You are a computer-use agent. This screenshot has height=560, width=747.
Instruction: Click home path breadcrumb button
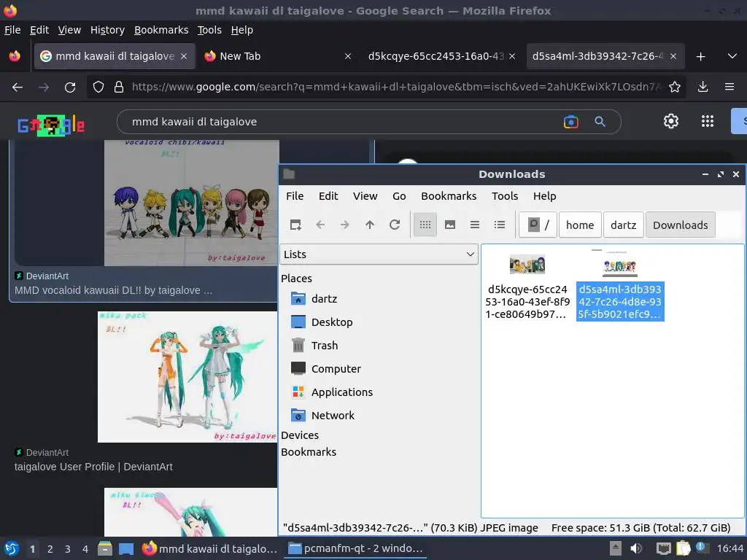579,225
